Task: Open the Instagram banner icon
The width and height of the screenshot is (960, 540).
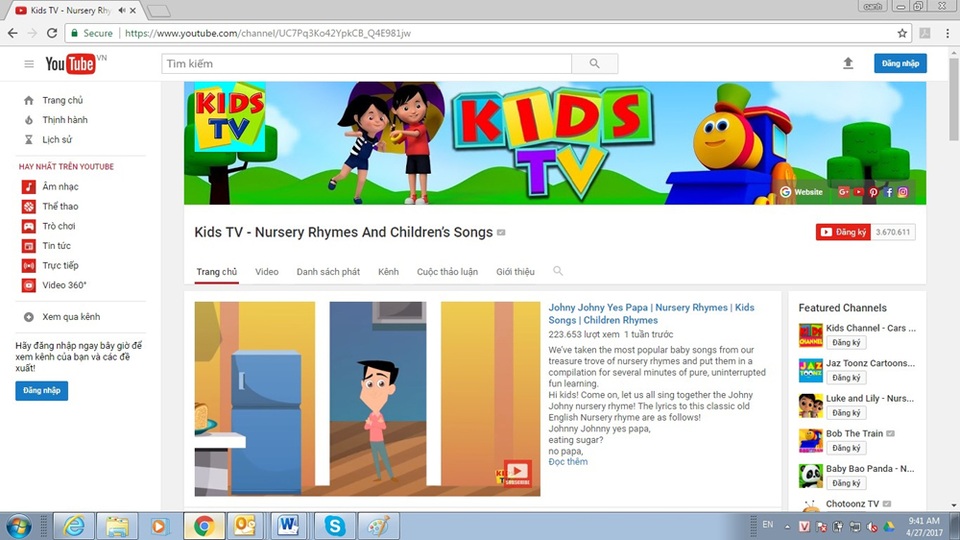Action: [903, 192]
